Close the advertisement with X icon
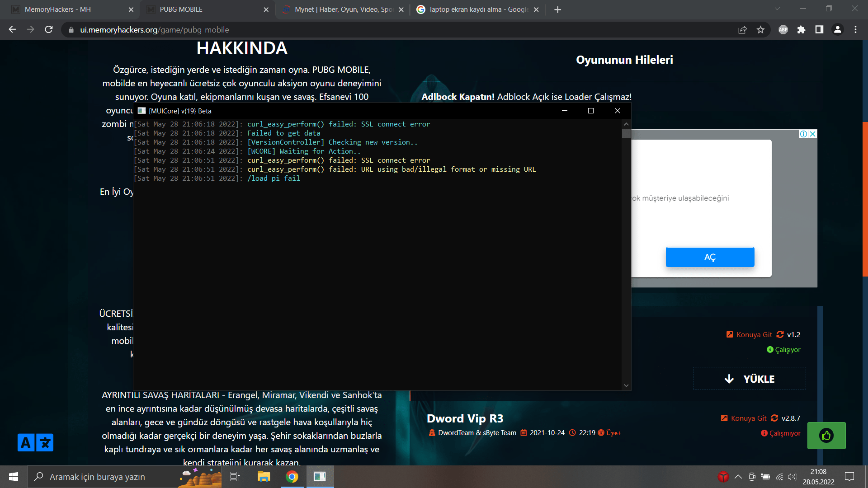This screenshot has height=488, width=868. coord(813,134)
